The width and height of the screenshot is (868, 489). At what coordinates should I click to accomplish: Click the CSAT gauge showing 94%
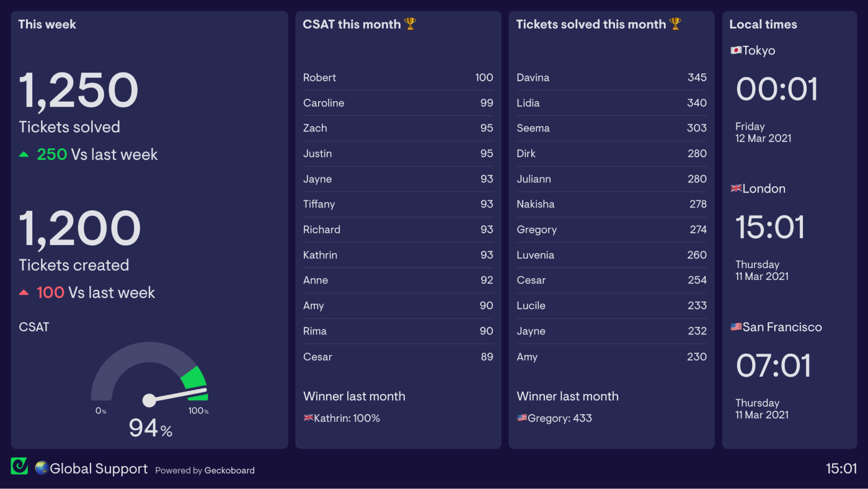coord(149,385)
